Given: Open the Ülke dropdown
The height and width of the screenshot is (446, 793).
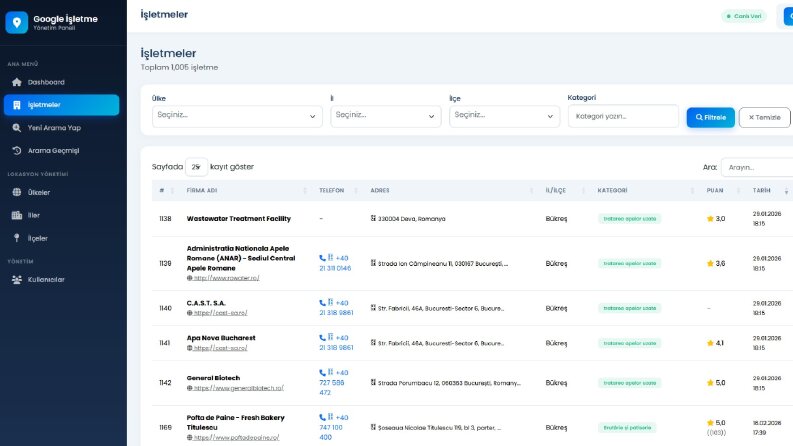Looking at the screenshot, I should point(237,116).
